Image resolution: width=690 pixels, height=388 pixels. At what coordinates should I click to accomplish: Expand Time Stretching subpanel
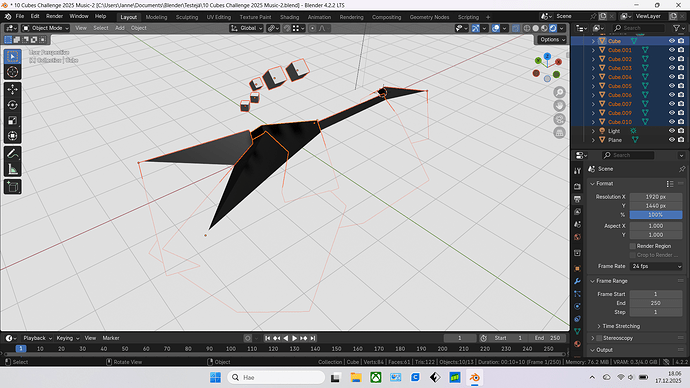click(599, 326)
